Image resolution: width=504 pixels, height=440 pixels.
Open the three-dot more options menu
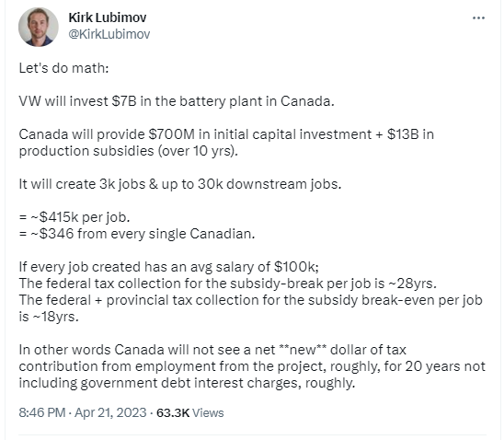(478, 18)
